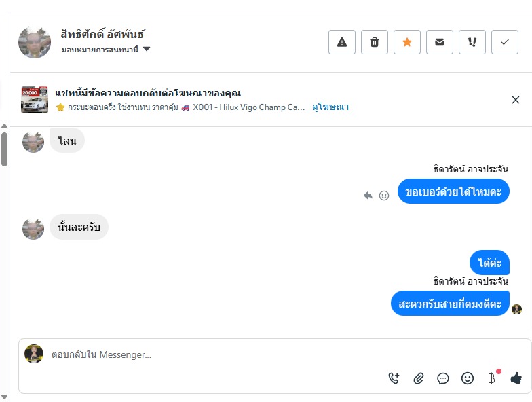
Task: Click the phone call request icon
Action: click(394, 378)
